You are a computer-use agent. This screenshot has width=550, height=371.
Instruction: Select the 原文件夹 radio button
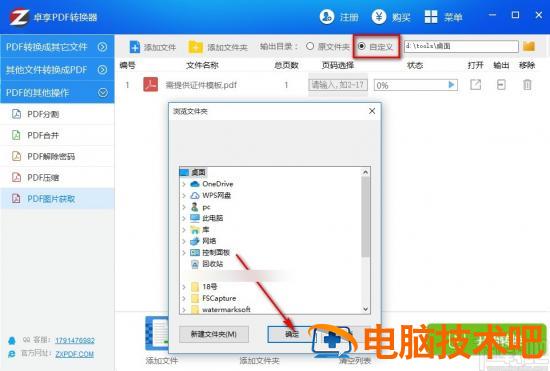tap(310, 46)
